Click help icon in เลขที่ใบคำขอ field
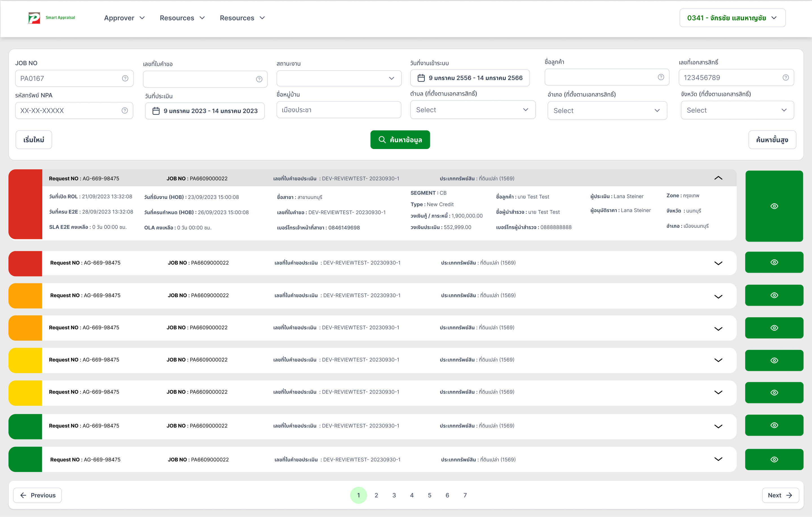The width and height of the screenshot is (812, 517). 259,79
